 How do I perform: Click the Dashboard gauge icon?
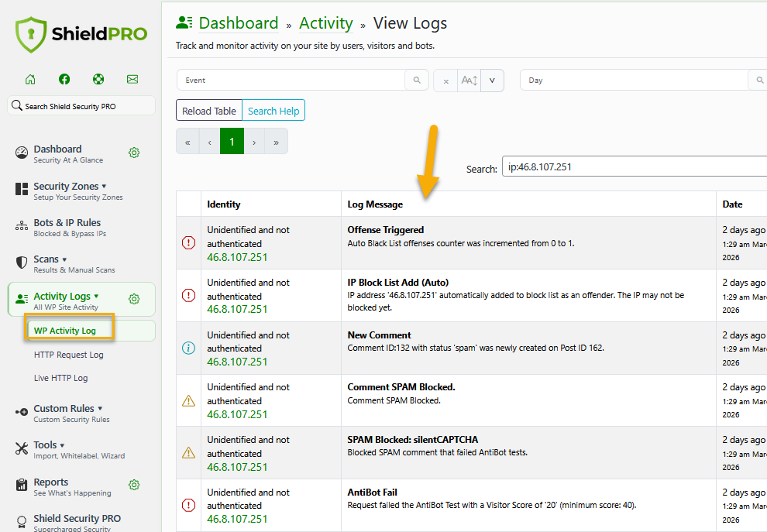(x=22, y=153)
